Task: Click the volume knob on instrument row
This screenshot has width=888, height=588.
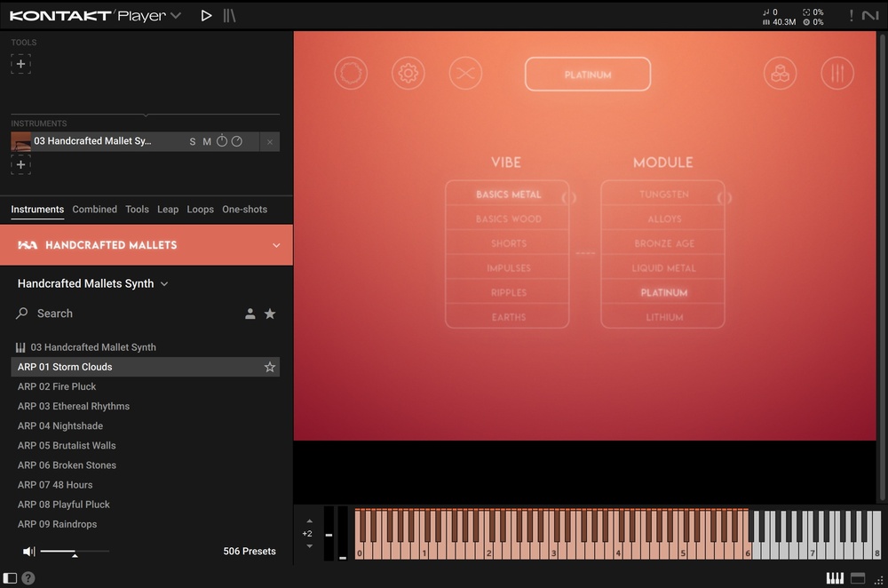Action: pos(237,141)
